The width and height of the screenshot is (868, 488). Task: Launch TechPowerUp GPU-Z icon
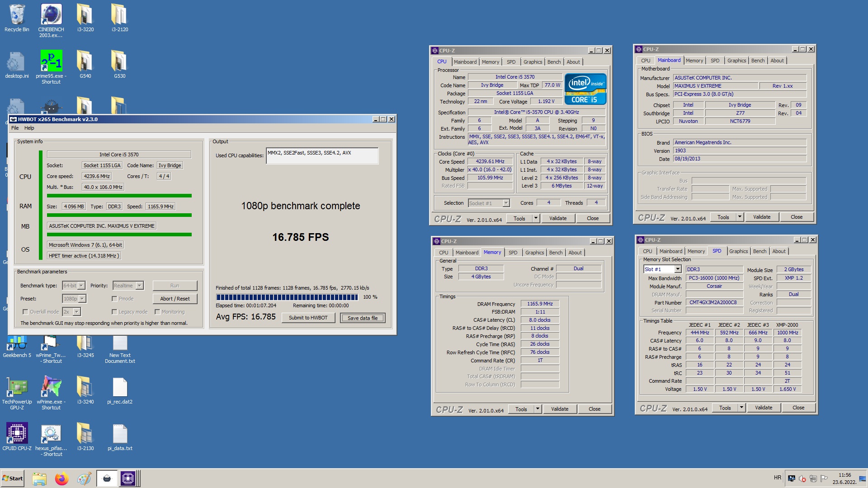17,393
